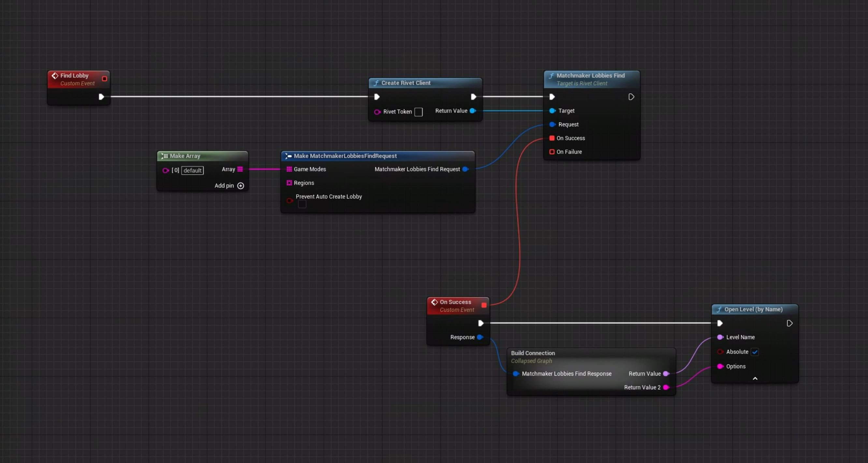868x463 pixels.
Task: Click the Rivet Token value box
Action: [x=418, y=112]
